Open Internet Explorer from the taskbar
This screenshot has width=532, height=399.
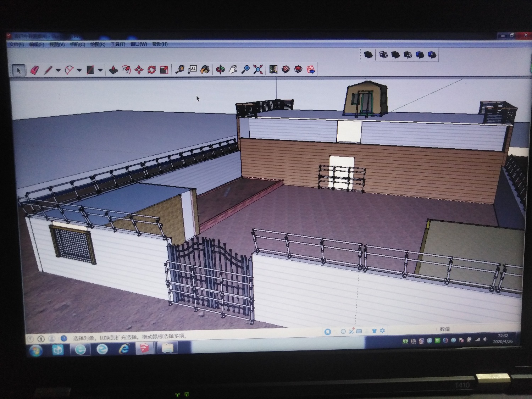pyautogui.click(x=124, y=349)
